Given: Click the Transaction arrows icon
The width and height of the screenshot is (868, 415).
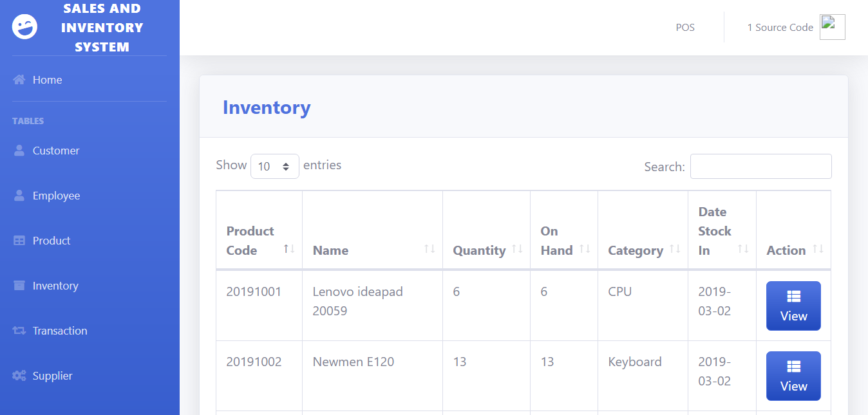Looking at the screenshot, I should [19, 331].
